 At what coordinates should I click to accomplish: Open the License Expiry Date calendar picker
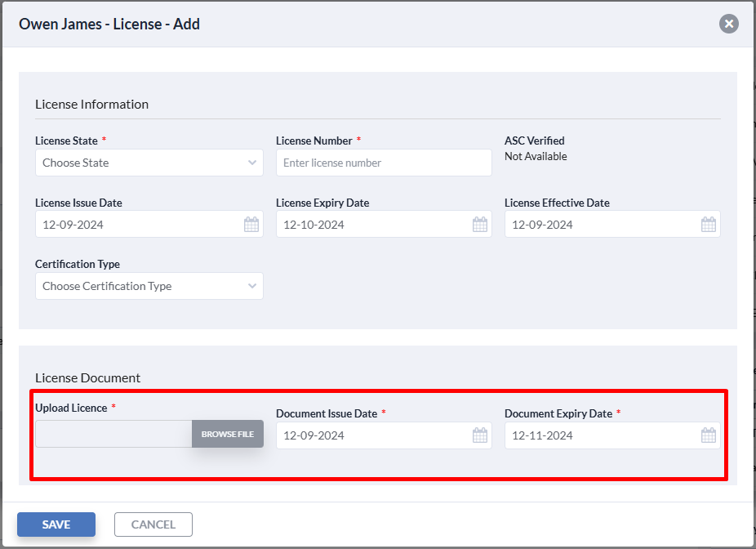coord(480,225)
